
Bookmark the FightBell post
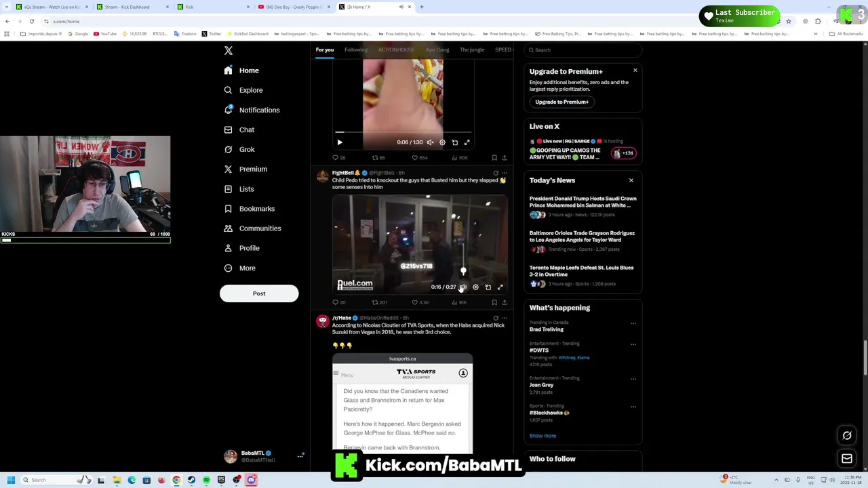pyautogui.click(x=494, y=302)
